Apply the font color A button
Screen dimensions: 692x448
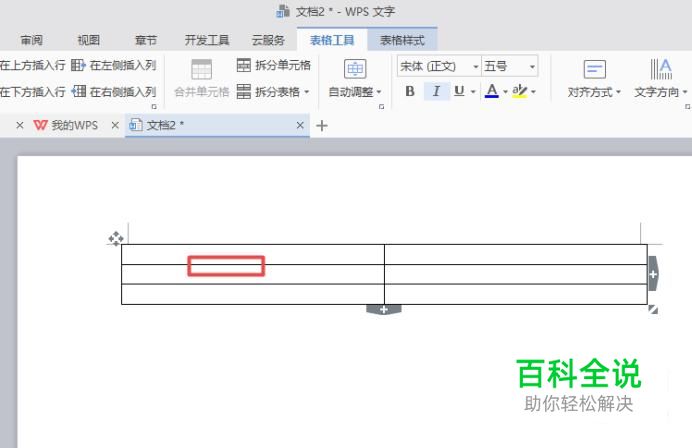pos(492,91)
